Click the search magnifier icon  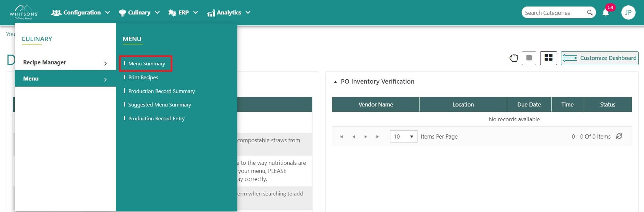589,13
